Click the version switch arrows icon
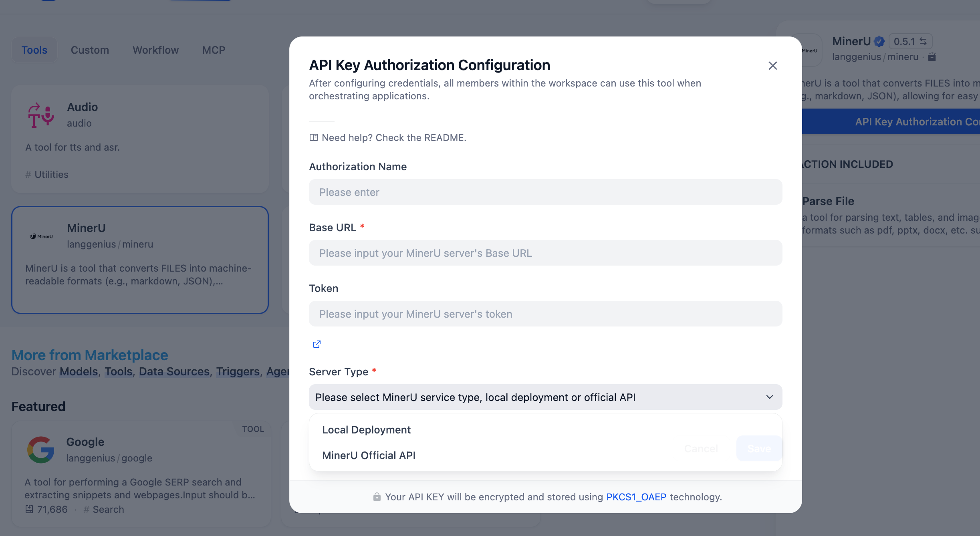Image resolution: width=980 pixels, height=536 pixels. point(923,41)
